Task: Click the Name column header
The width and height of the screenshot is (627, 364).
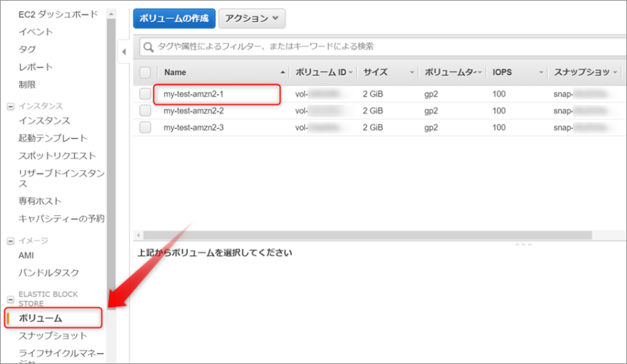Action: coord(175,72)
